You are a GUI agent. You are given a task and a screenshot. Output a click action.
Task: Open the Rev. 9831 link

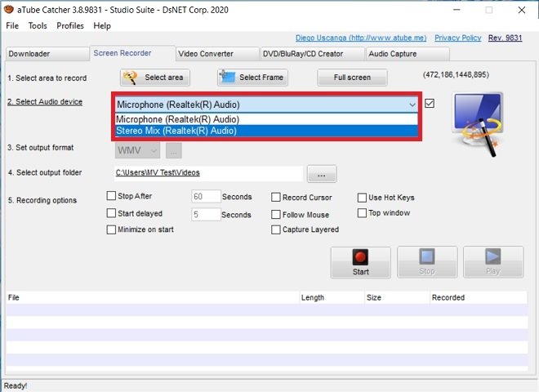[x=506, y=38]
